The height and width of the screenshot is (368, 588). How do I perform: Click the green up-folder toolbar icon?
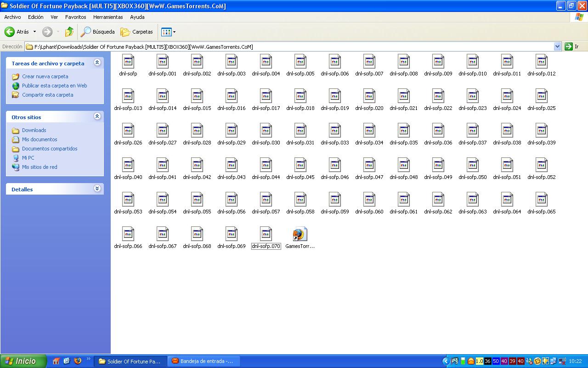point(69,32)
